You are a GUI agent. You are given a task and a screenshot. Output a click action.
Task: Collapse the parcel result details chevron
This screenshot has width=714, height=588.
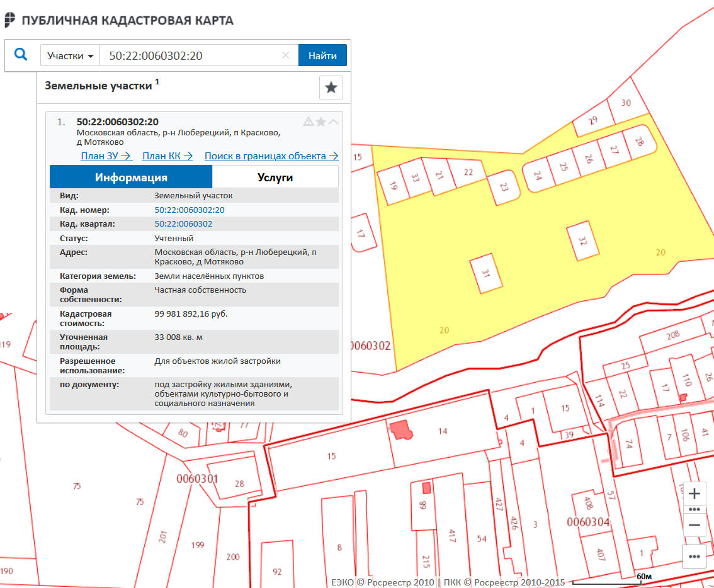[333, 122]
